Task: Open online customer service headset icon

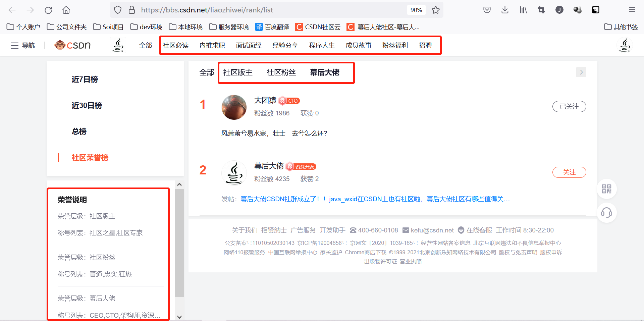Action: tap(607, 213)
